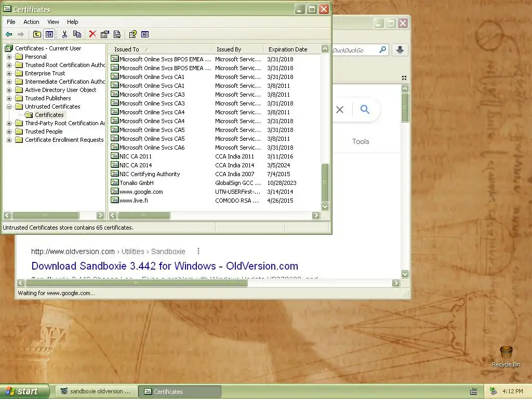Click browser page vertical scroll down arrow
The width and height of the screenshot is (532, 399).
pyautogui.click(x=405, y=273)
